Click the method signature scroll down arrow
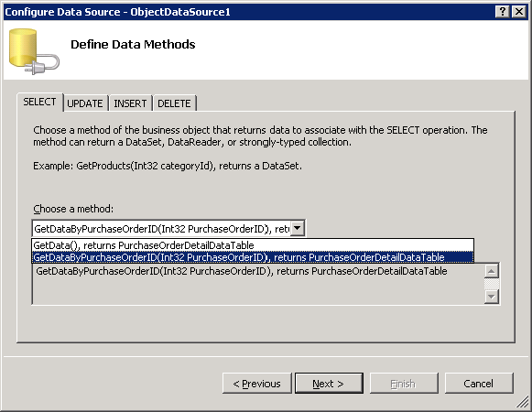532x412 pixels. coord(492,297)
